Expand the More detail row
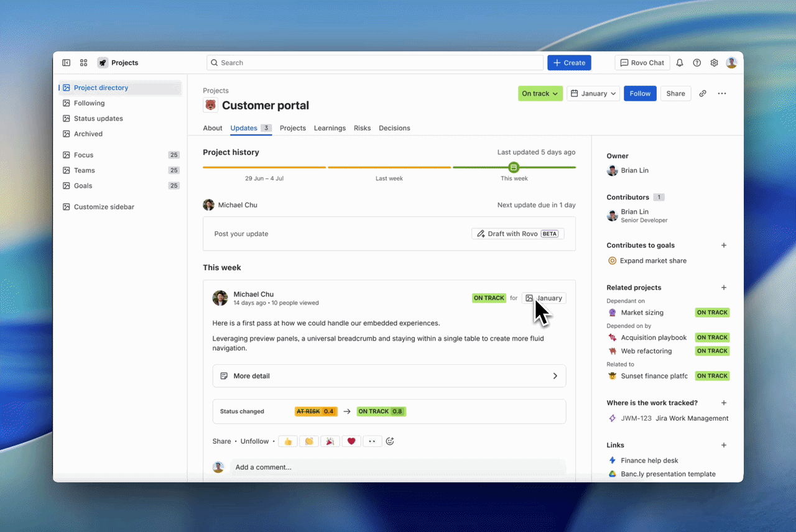This screenshot has width=796, height=532. click(x=389, y=376)
